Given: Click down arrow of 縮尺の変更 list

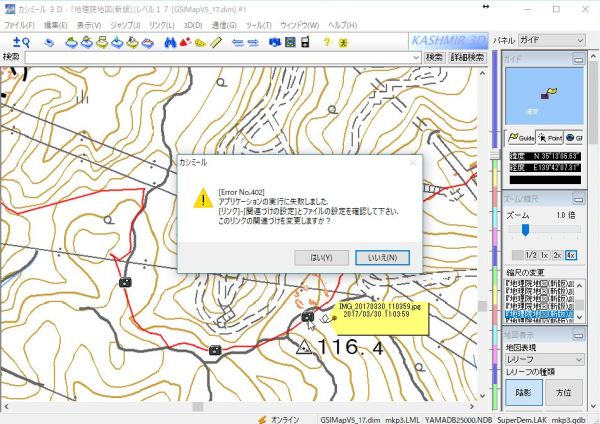Looking at the screenshot, I should pos(580,317).
